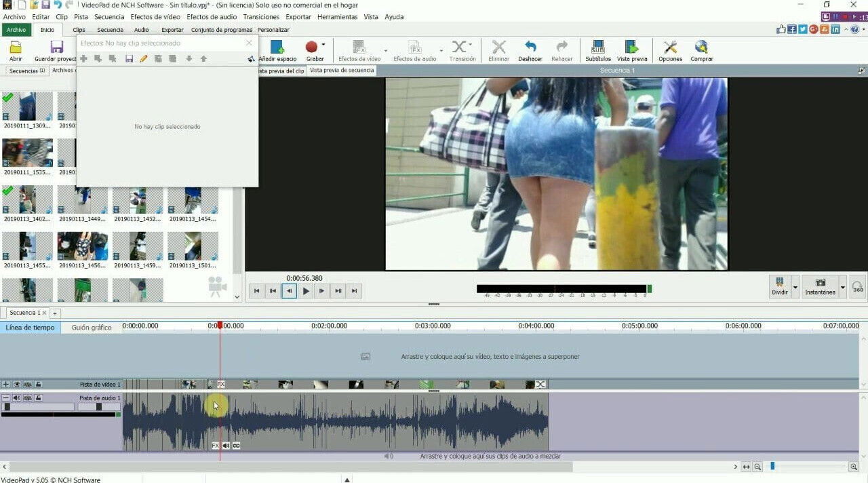Click the Subtítulos toolbar icon
Viewport: 868px width, 483px height.
(597, 47)
